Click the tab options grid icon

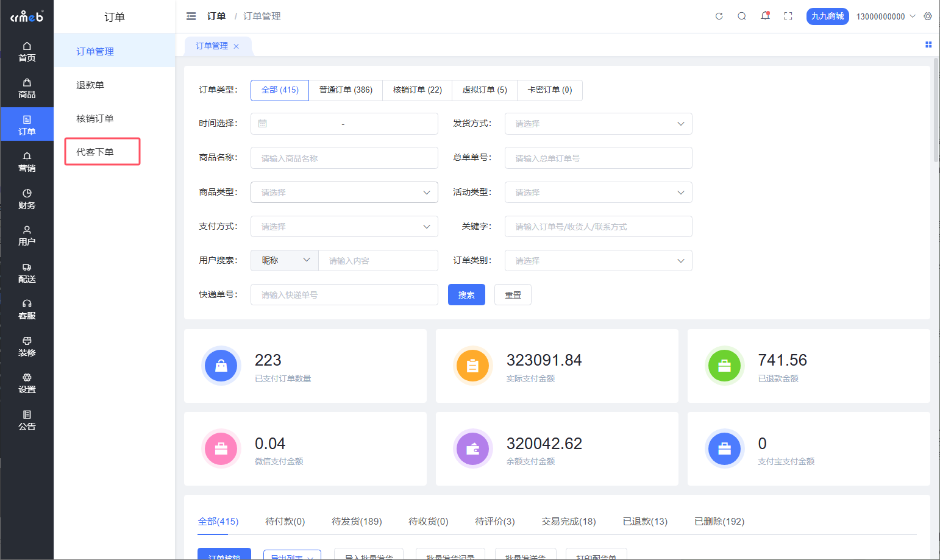pos(928,44)
